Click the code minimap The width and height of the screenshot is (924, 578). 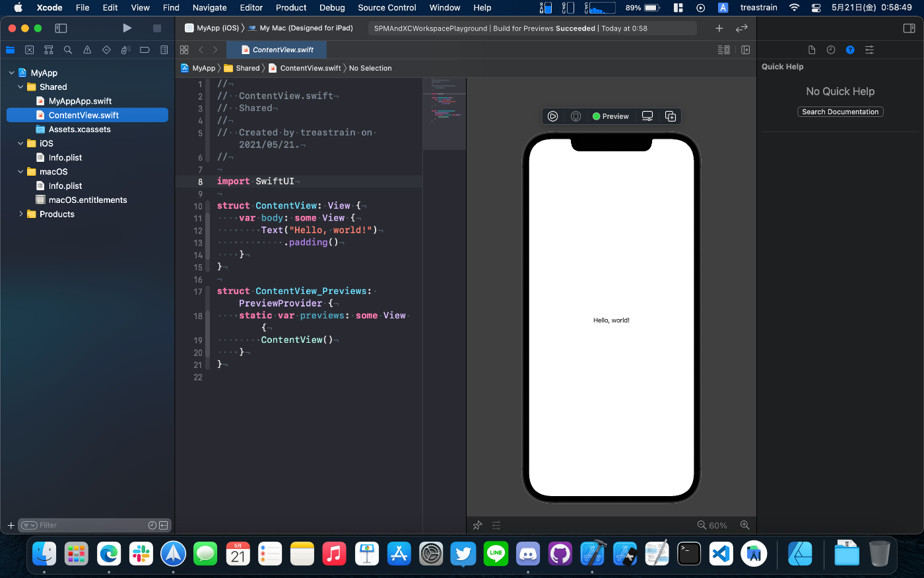tap(444, 114)
